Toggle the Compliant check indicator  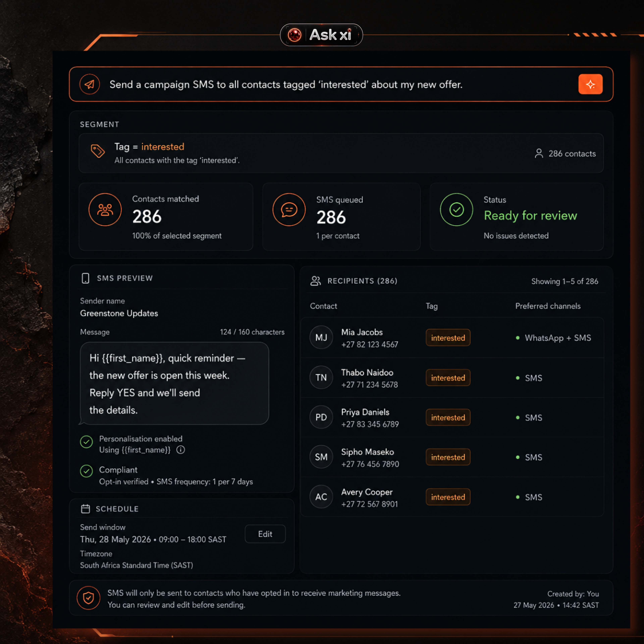click(x=86, y=471)
